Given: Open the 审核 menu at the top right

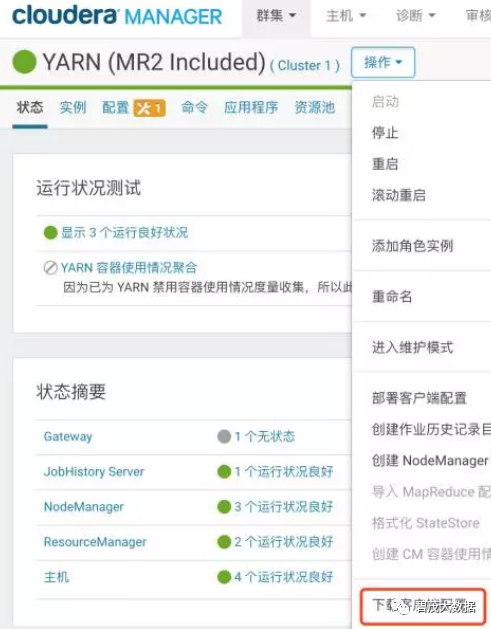Looking at the screenshot, I should click(x=478, y=16).
